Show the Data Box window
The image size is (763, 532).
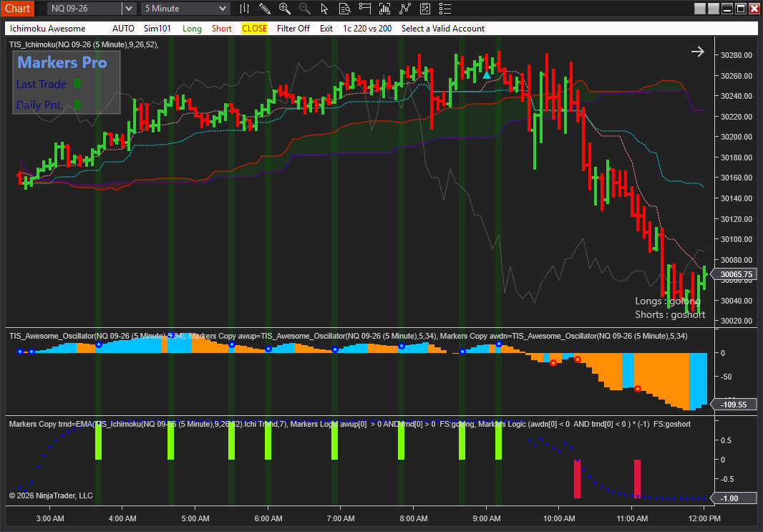(344, 9)
